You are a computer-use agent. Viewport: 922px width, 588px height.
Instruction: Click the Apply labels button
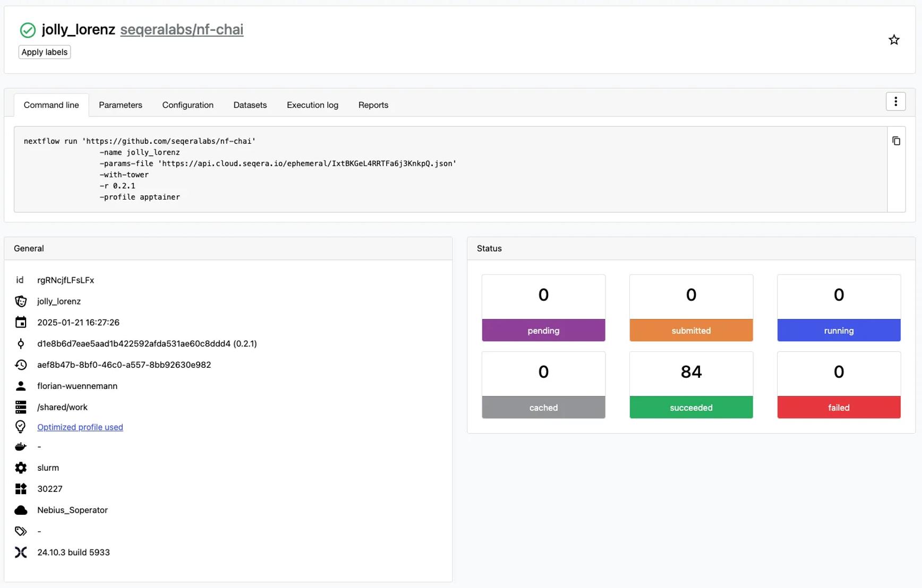pyautogui.click(x=45, y=52)
